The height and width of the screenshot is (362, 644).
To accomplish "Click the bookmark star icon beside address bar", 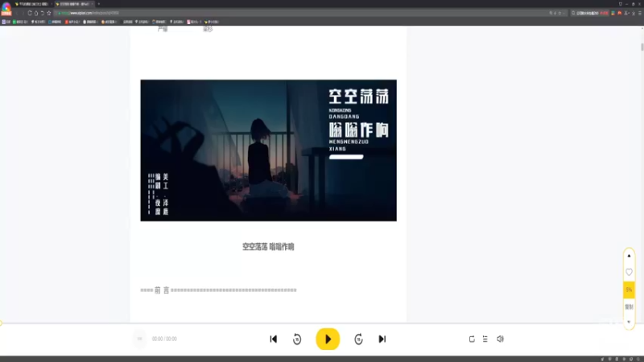I will pos(49,13).
